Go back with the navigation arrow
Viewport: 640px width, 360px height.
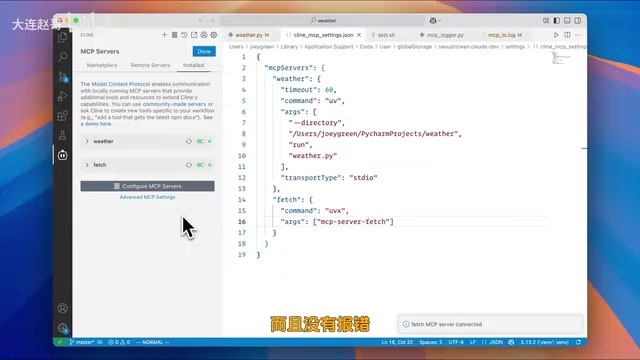coord(201,20)
